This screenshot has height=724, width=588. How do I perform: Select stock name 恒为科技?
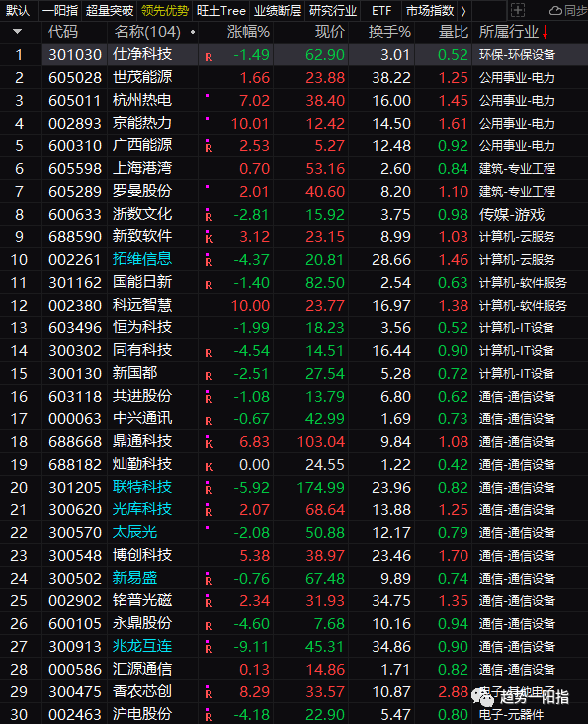[142, 327]
